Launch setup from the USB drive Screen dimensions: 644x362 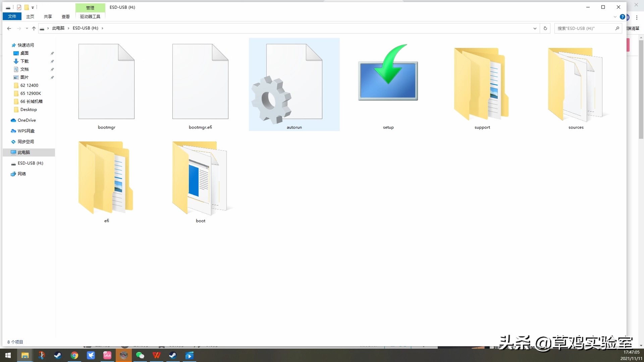click(x=388, y=80)
